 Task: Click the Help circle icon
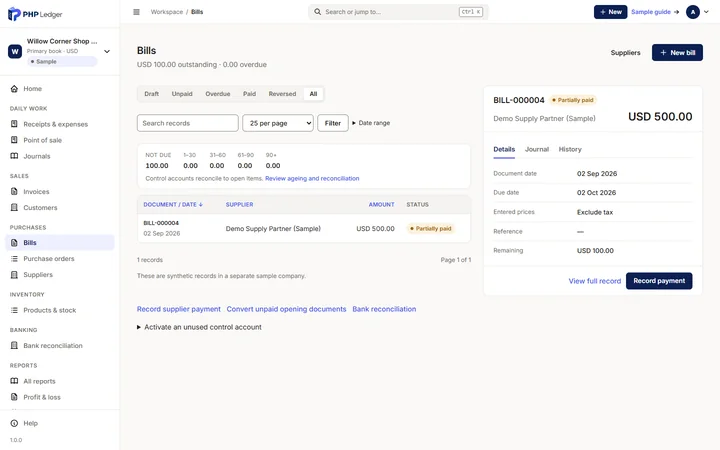pos(14,423)
